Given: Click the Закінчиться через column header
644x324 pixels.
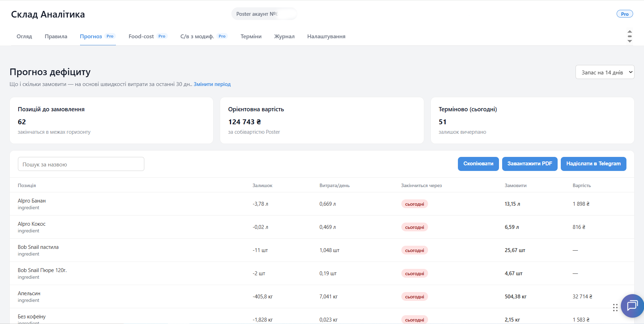Looking at the screenshot, I should tap(421, 185).
